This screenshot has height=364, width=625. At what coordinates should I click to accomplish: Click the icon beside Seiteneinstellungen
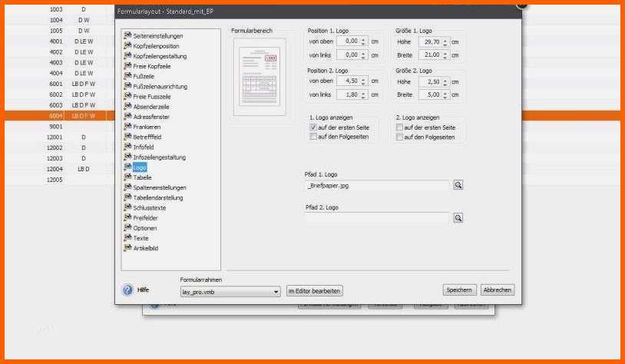(x=127, y=35)
